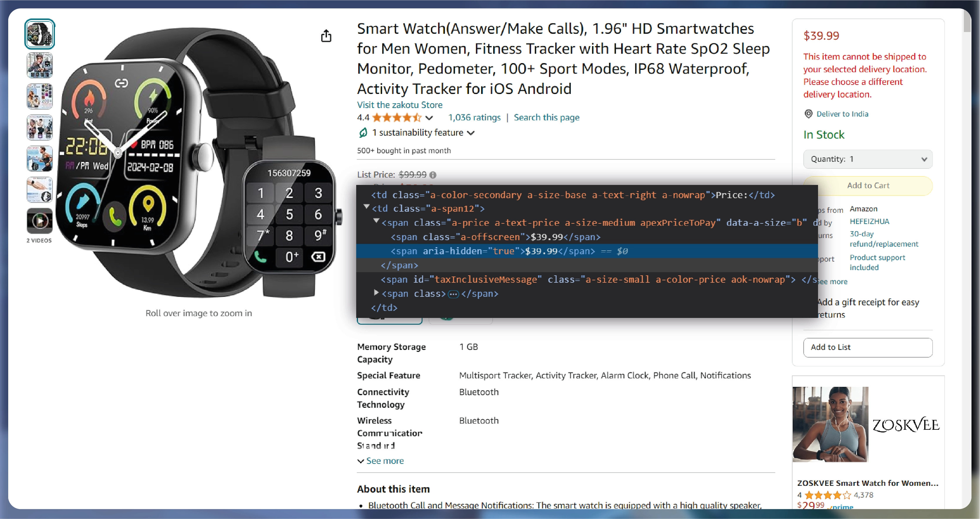Select the first product thumbnail image

pos(40,34)
